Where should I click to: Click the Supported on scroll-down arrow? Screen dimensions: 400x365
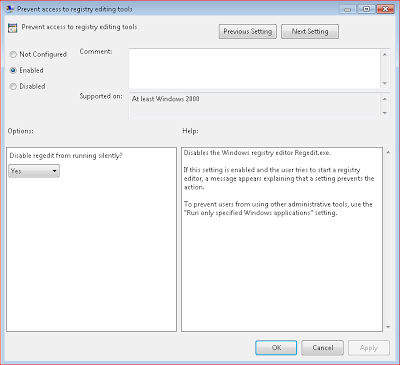pyautogui.click(x=385, y=113)
